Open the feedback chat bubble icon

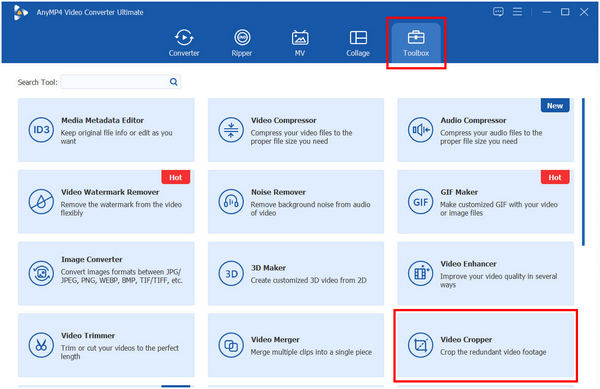pyautogui.click(x=498, y=12)
